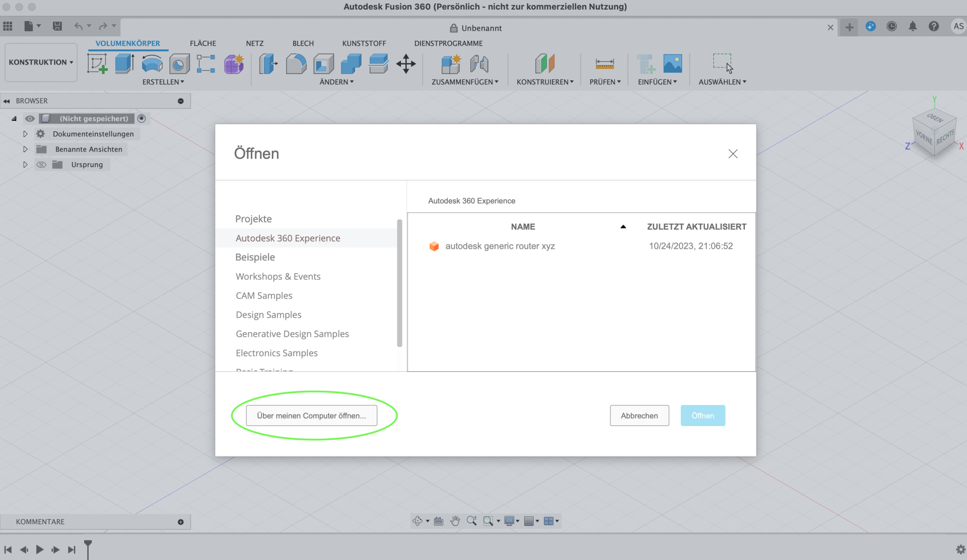Open the EINFÜGEN dropdown menu
Screen dimensions: 967x560
[657, 82]
